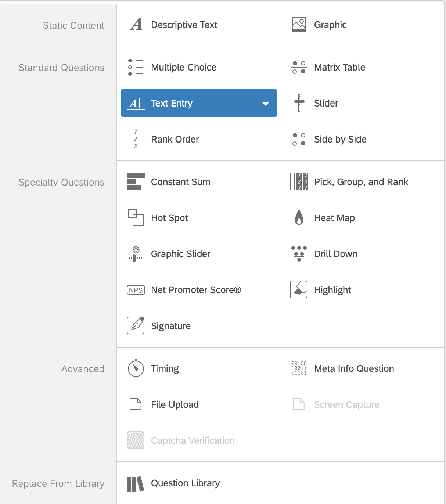Select Pick, Group, and Rank option
This screenshot has height=504, width=446.
(361, 182)
